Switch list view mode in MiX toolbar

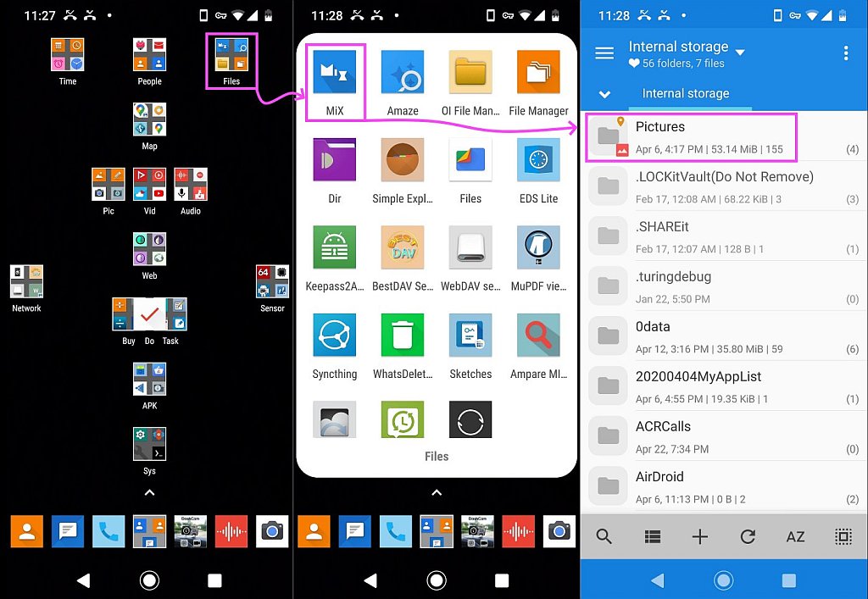653,536
